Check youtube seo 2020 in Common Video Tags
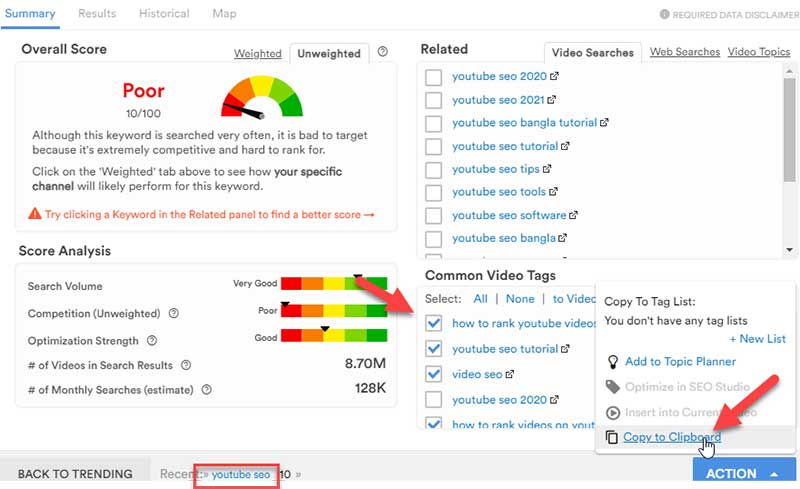The width and height of the screenshot is (800, 489). pyautogui.click(x=434, y=399)
